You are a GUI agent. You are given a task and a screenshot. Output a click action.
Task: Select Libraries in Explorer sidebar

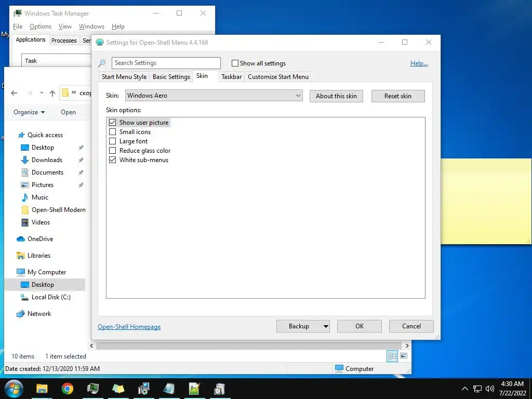(38, 256)
